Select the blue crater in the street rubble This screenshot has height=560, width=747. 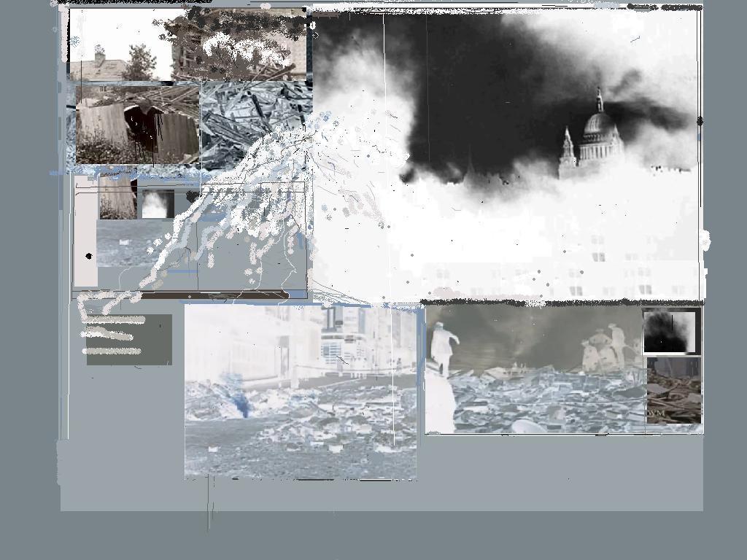(239, 403)
